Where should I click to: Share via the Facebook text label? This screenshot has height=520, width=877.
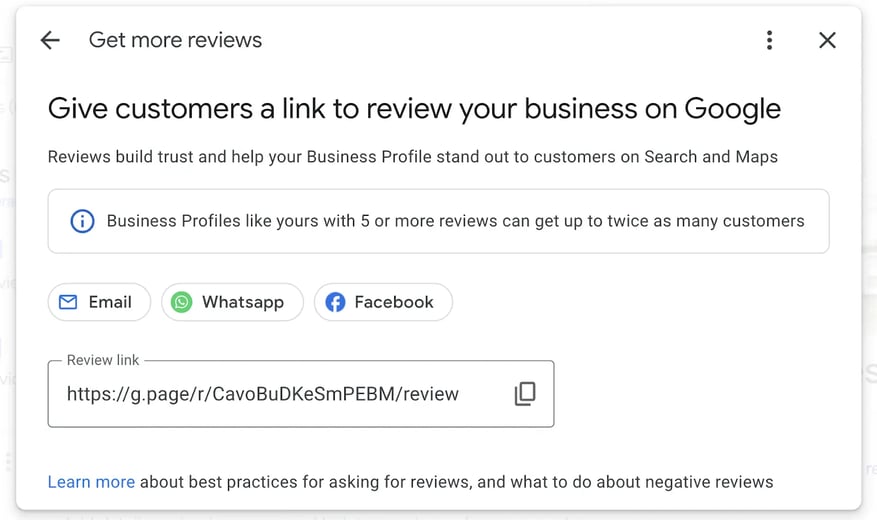394,302
